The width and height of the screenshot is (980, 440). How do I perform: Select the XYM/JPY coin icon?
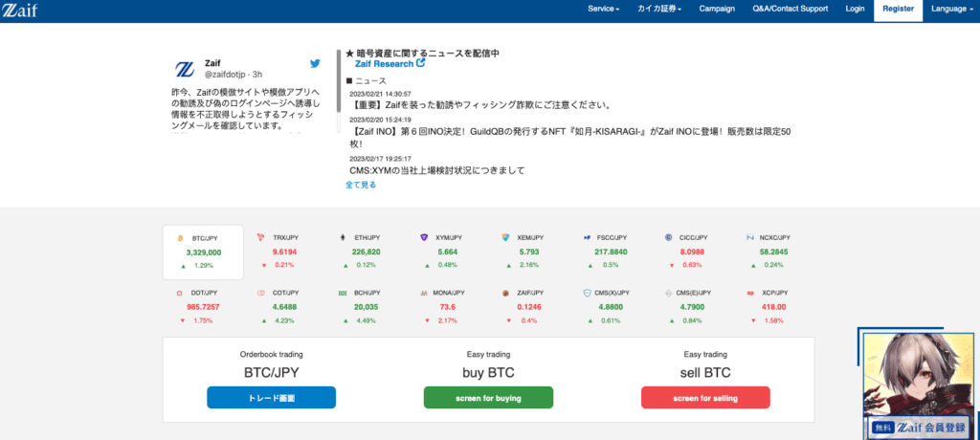(x=424, y=237)
